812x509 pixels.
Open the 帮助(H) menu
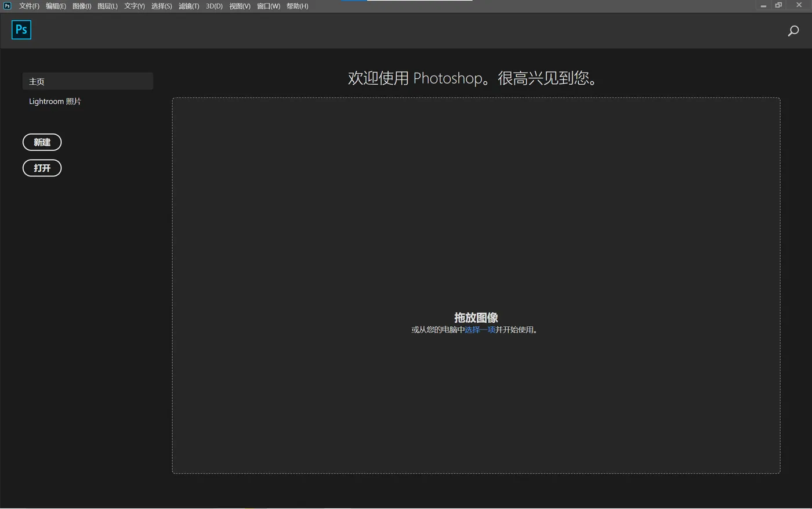point(298,6)
